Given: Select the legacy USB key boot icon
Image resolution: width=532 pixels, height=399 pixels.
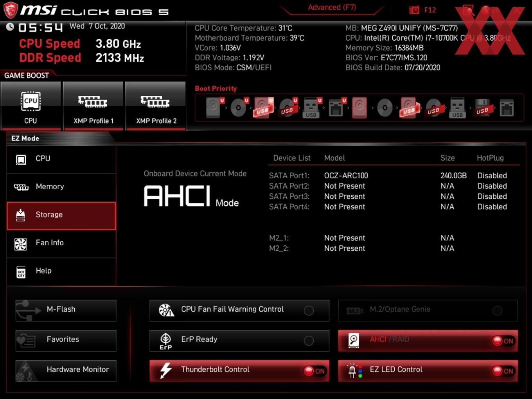Looking at the screenshot, I should pos(458,108).
